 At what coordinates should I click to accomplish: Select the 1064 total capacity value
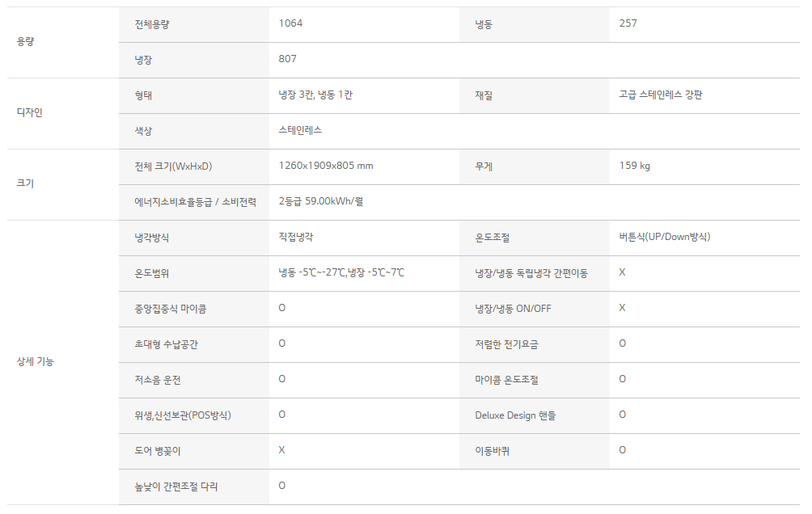click(290, 23)
